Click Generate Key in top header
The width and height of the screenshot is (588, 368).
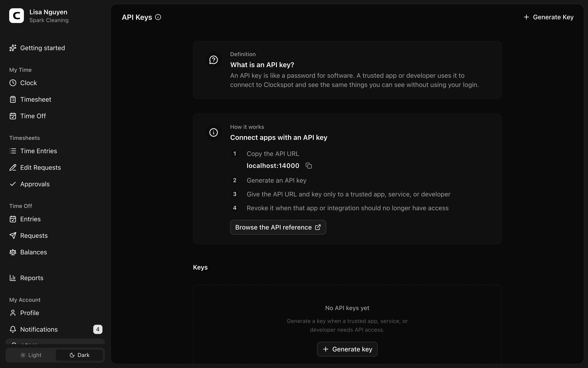tap(548, 17)
